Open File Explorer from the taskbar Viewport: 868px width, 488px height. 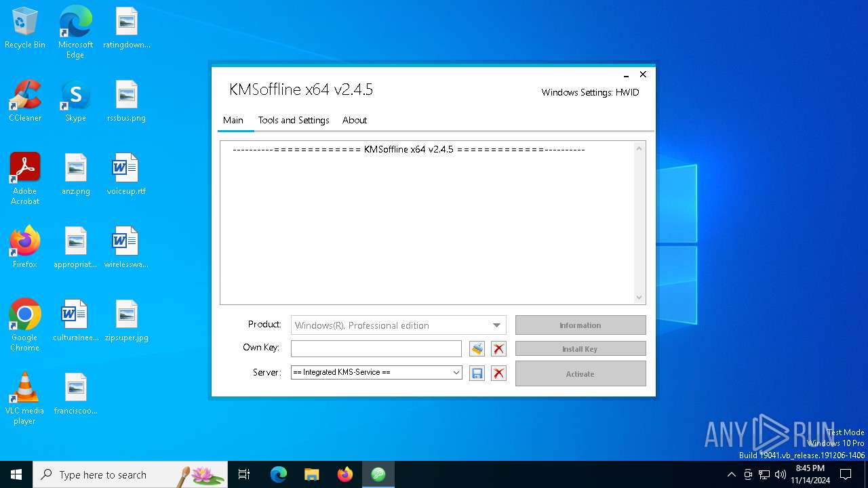pos(312,474)
